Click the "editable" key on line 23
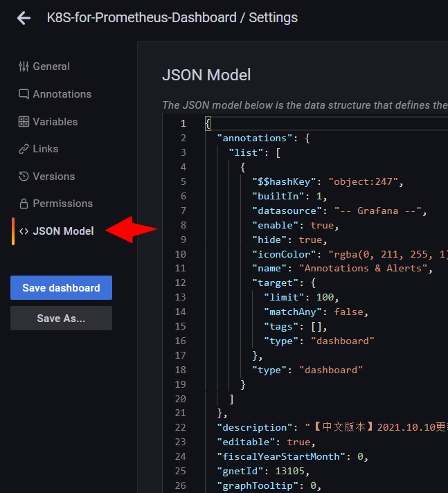 tap(246, 442)
